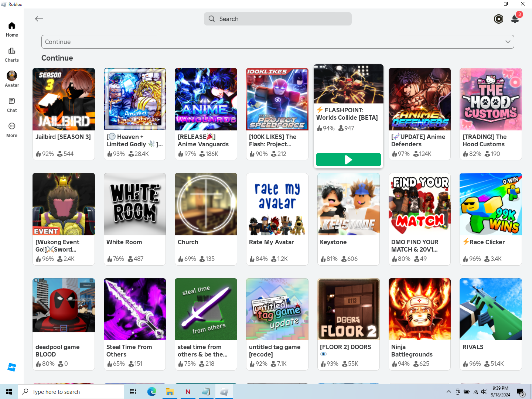Screen dimensions: 532x399
Task: Open Jailbird SEASON 3 thumbnail
Action: 64,99
